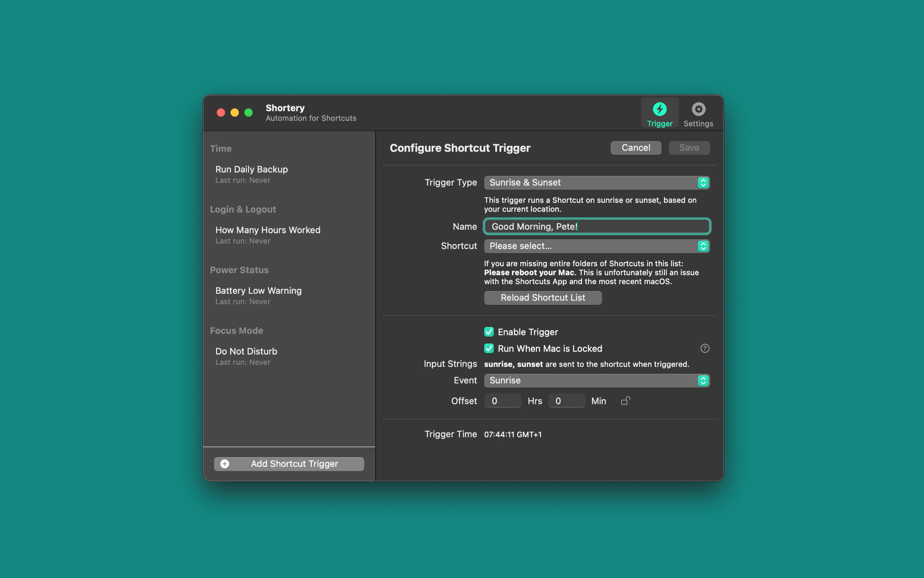The height and width of the screenshot is (578, 924).
Task: Click the offset lock icon
Action: pyautogui.click(x=625, y=401)
